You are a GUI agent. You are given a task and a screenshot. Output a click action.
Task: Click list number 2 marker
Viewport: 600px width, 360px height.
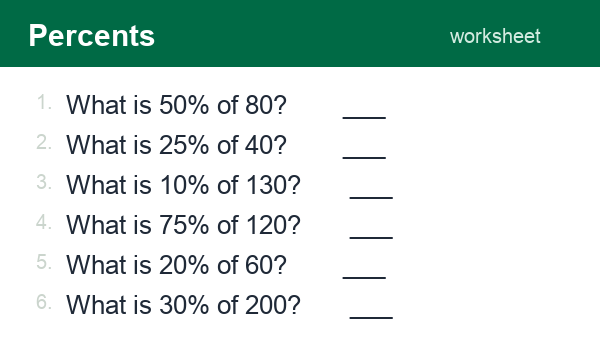[x=44, y=142]
